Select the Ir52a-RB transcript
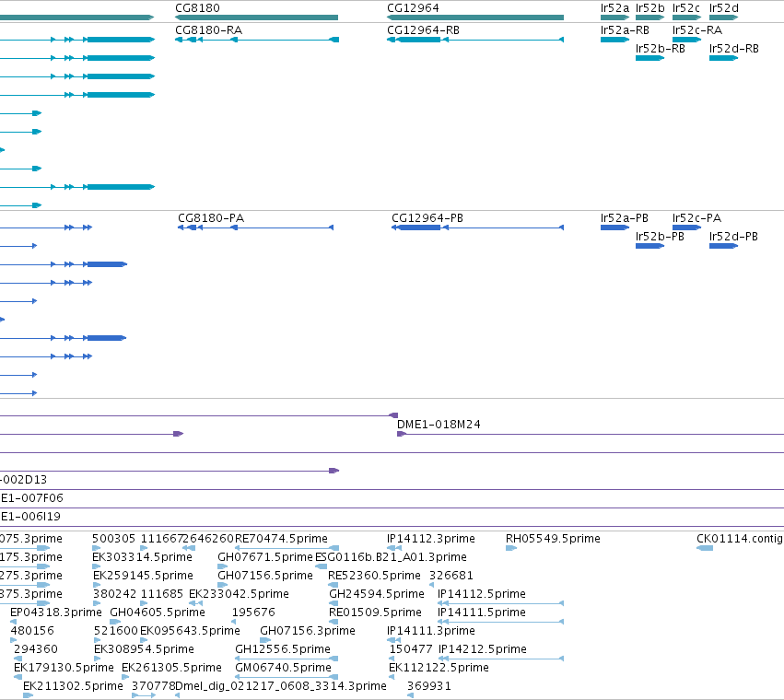784x700 pixels. 615,40
